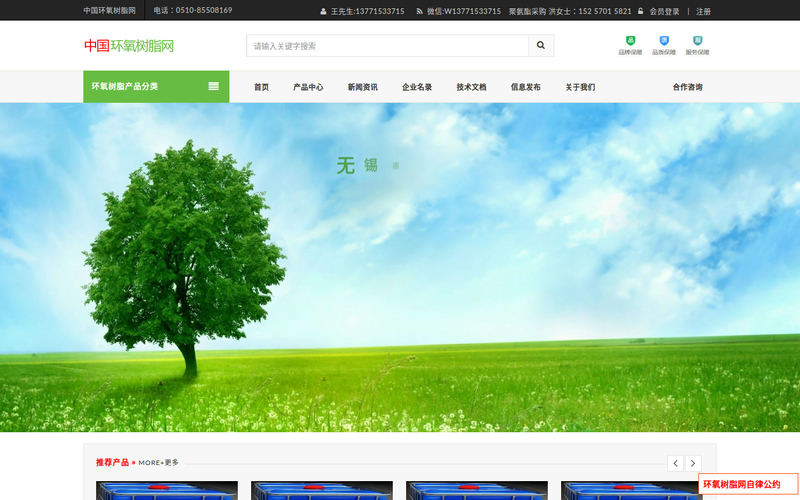This screenshot has width=800, height=500.
Task: Open 产品中心 navigation item
Action: click(308, 87)
